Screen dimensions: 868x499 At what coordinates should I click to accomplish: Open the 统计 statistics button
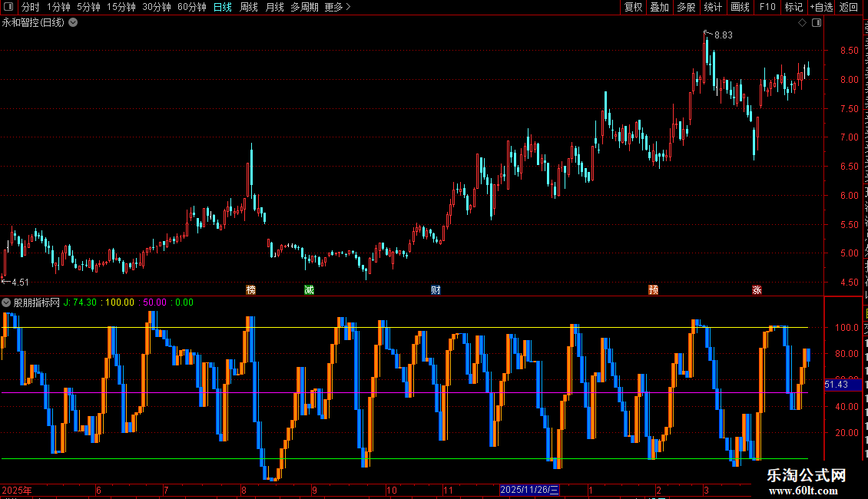click(x=713, y=7)
